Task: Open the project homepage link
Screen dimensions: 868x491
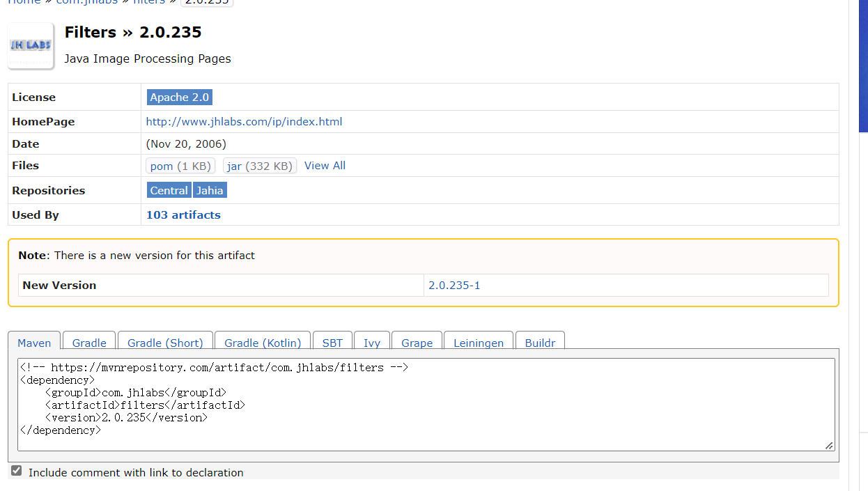Action: point(244,121)
